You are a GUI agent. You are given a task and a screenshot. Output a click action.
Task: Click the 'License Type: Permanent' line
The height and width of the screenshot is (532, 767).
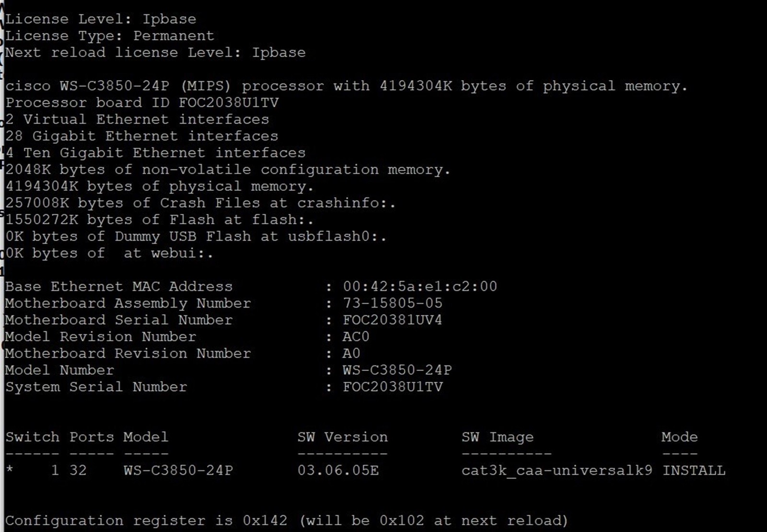pyautogui.click(x=110, y=36)
